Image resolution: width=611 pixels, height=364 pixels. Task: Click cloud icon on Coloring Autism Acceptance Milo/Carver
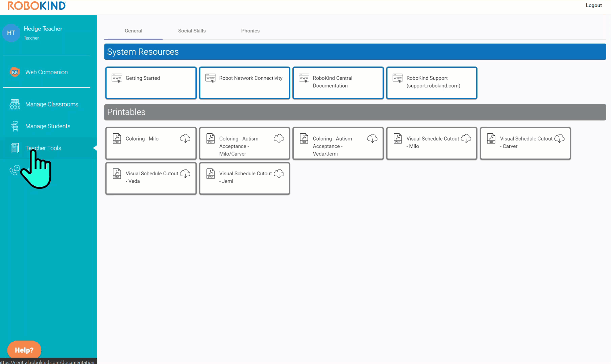(278, 138)
